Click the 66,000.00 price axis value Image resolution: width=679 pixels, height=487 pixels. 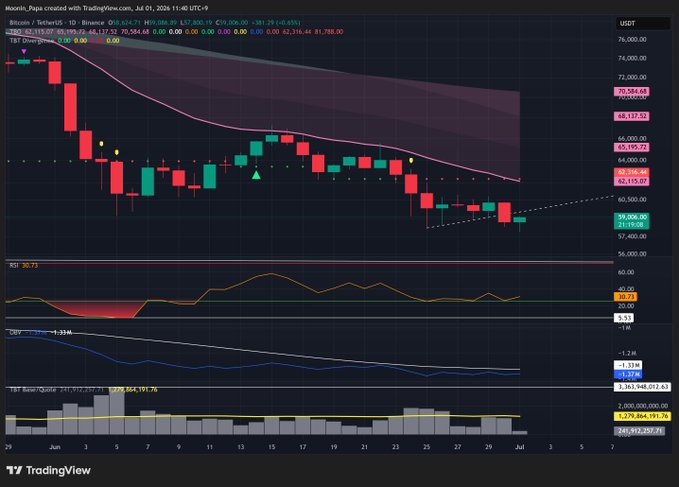pos(632,139)
